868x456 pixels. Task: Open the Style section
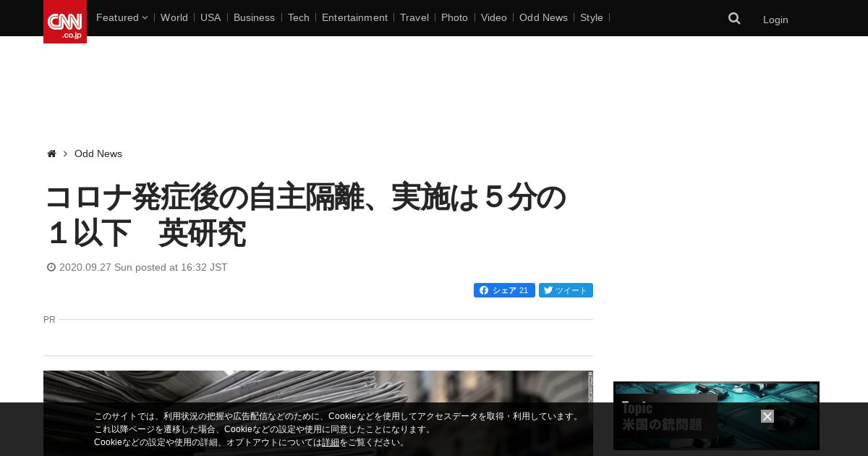coord(592,17)
